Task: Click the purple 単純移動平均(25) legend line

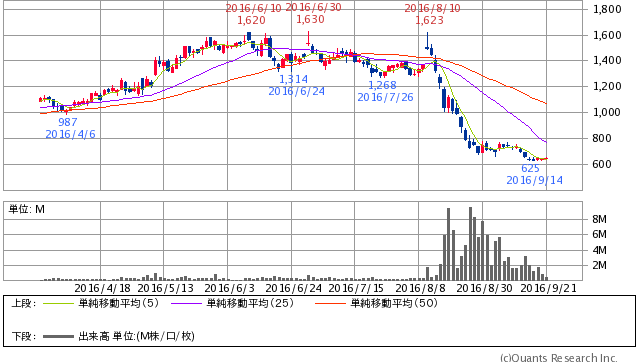Action: tap(186, 303)
